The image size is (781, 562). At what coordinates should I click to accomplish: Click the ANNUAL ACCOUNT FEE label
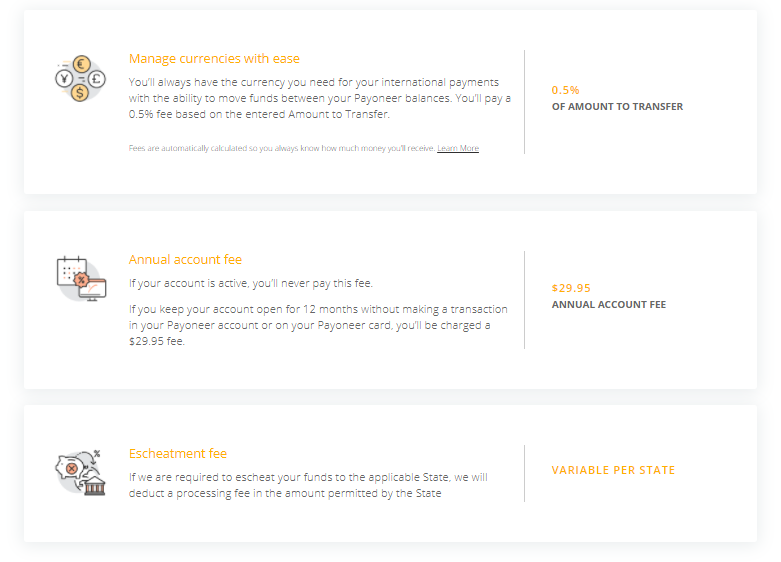(x=609, y=304)
